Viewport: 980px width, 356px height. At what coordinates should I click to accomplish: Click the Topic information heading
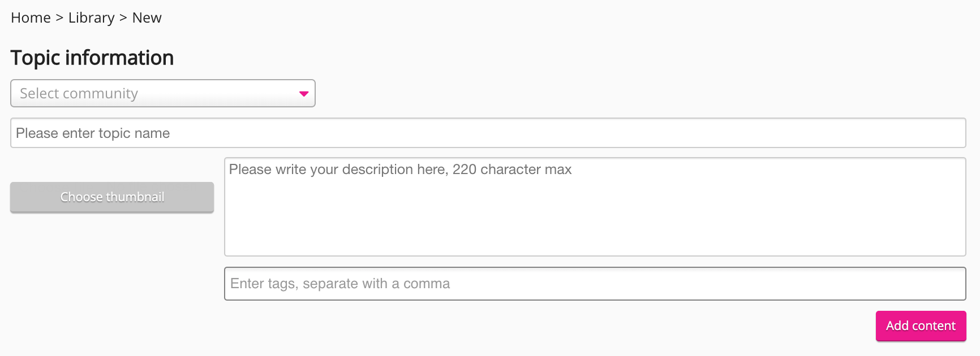(x=92, y=58)
